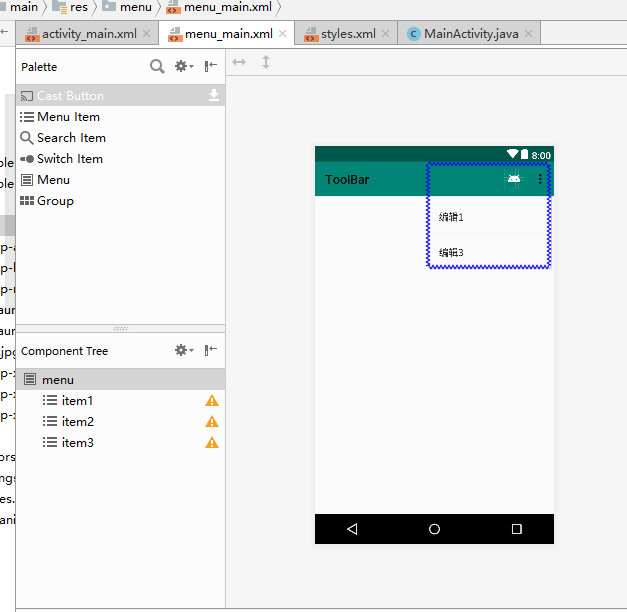
Task: Click main in breadcrumb path
Action: (x=23, y=7)
